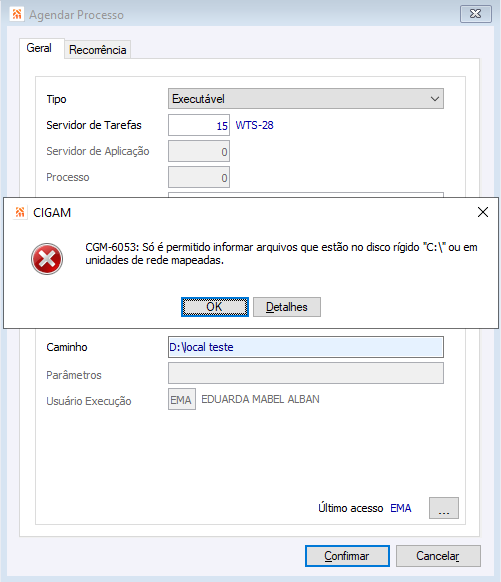
Task: Expand the Tipo dropdown arrow
Action: (435, 99)
